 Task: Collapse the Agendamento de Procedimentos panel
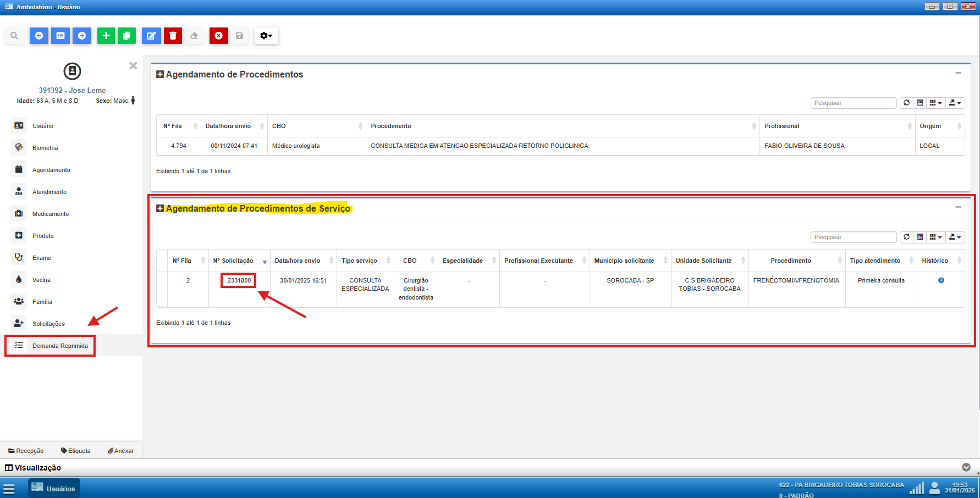(958, 73)
